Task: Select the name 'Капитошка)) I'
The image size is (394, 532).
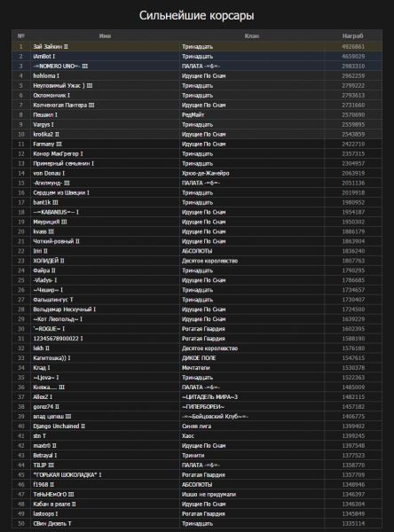Action: tap(51, 358)
